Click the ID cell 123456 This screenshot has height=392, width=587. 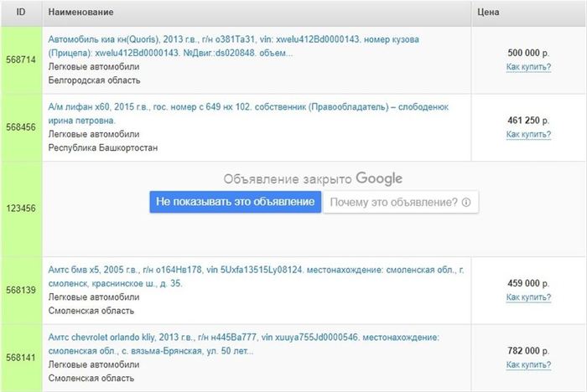(x=21, y=209)
